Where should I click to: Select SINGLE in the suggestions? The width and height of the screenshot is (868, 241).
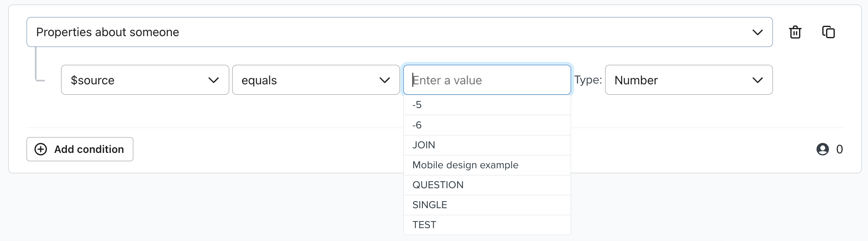click(487, 205)
